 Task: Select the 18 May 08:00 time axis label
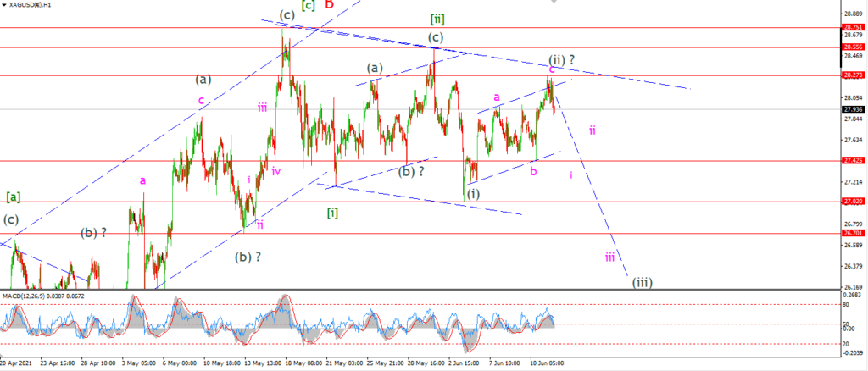(304, 364)
